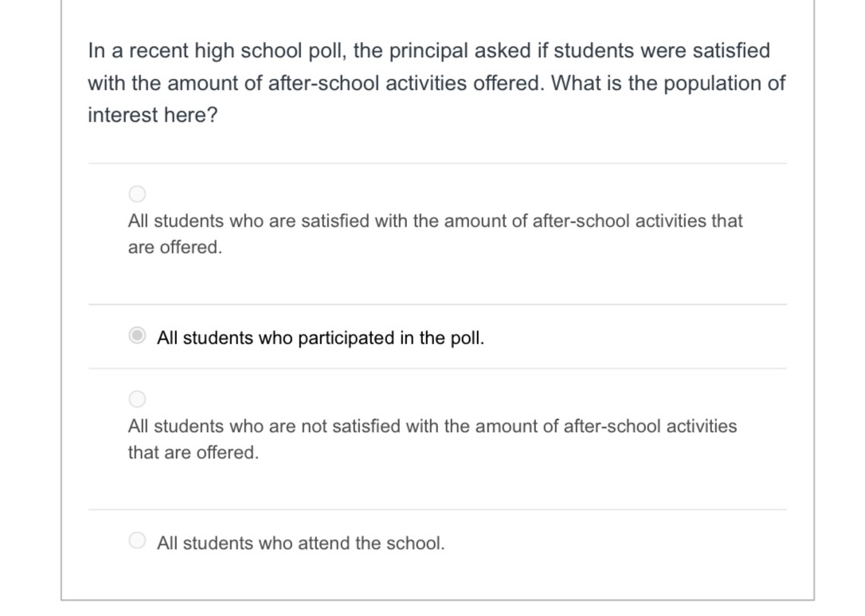The image size is (865, 616).
Task: Choose 'All students who attend the school' radio
Action: 138,541
